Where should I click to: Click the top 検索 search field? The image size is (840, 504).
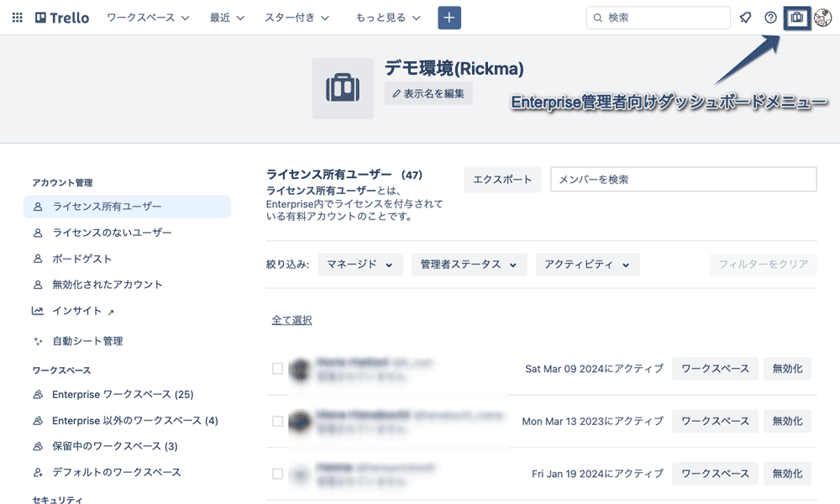(659, 18)
